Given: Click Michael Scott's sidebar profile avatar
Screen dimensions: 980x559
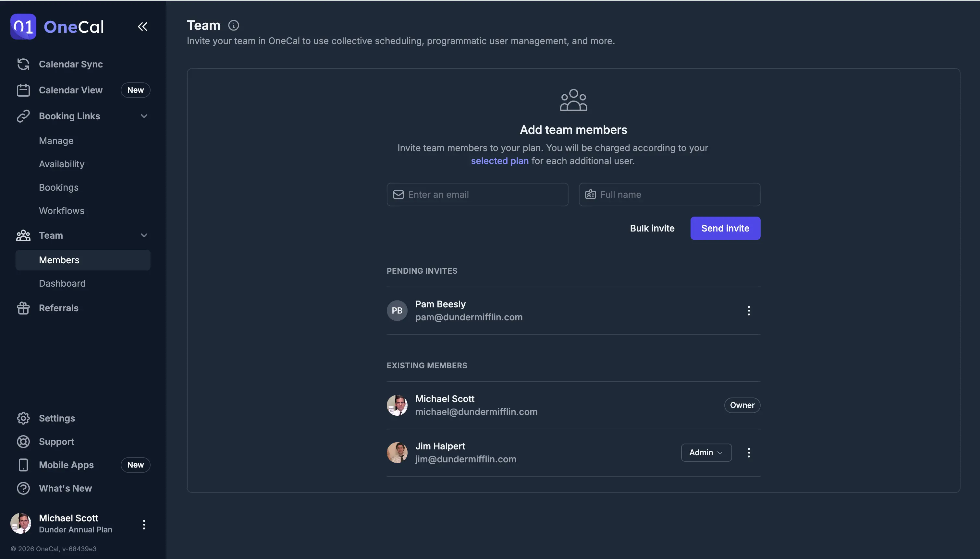Looking at the screenshot, I should (21, 523).
